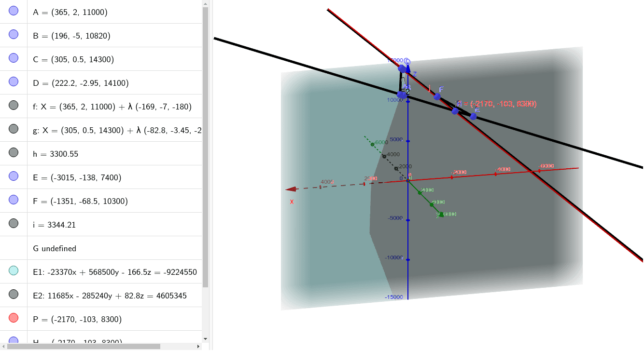644x351 pixels.
Task: Click the gray circle for line f
Action: tap(14, 105)
